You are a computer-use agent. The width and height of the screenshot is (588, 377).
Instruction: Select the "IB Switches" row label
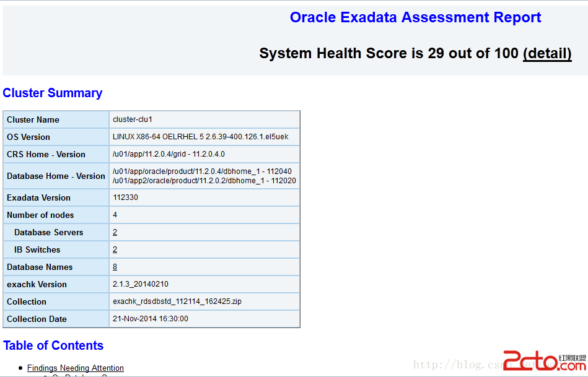point(37,249)
